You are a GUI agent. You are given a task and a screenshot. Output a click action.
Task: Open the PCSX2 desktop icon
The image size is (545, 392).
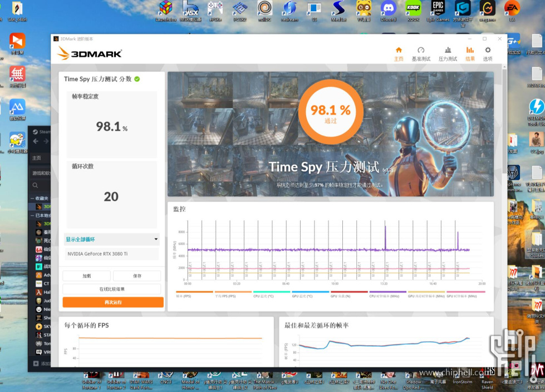click(240, 11)
